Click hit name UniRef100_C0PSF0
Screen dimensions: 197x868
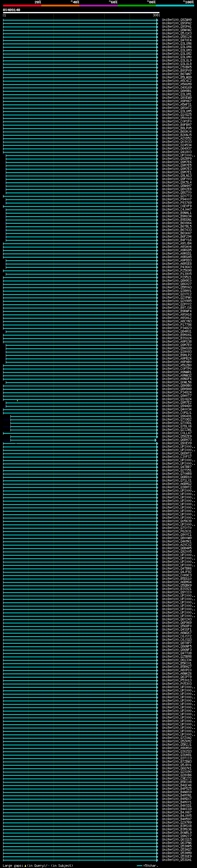pos(177,121)
